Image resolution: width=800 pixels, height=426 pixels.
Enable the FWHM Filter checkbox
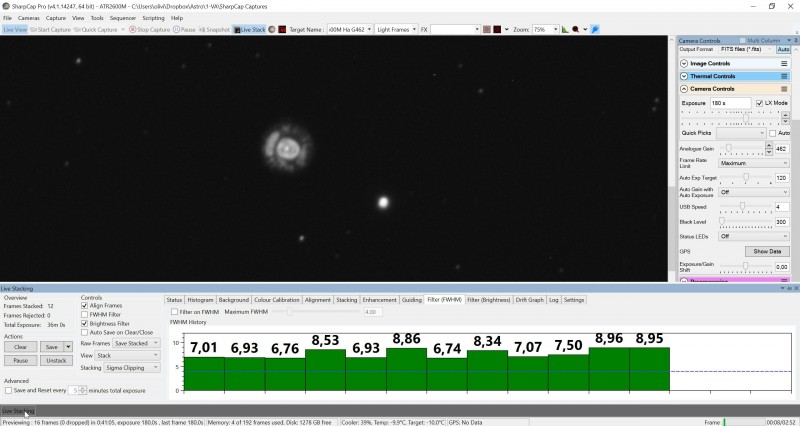[85, 315]
